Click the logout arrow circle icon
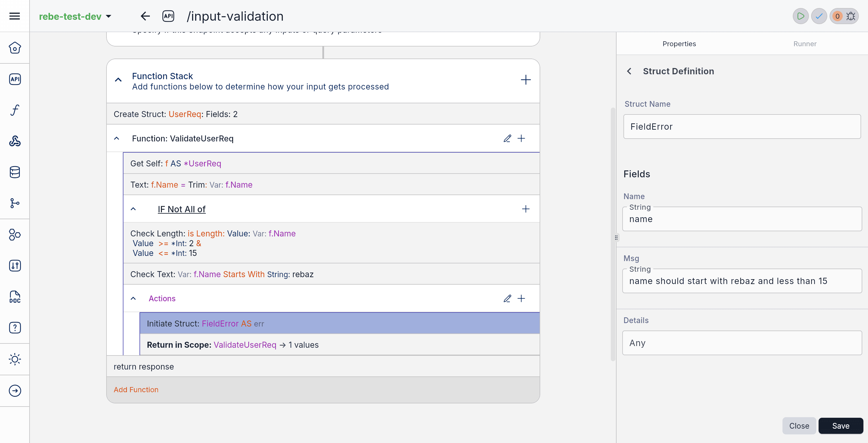 14,390
